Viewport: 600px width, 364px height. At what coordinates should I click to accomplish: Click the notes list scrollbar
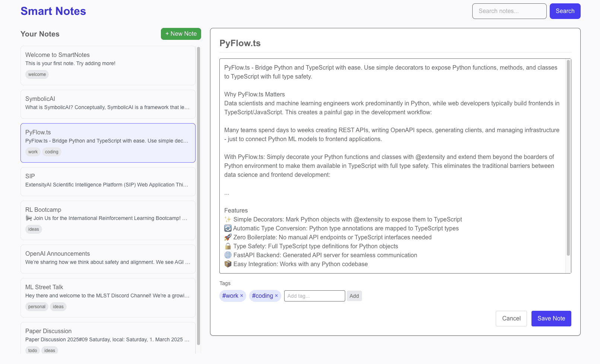[199, 196]
